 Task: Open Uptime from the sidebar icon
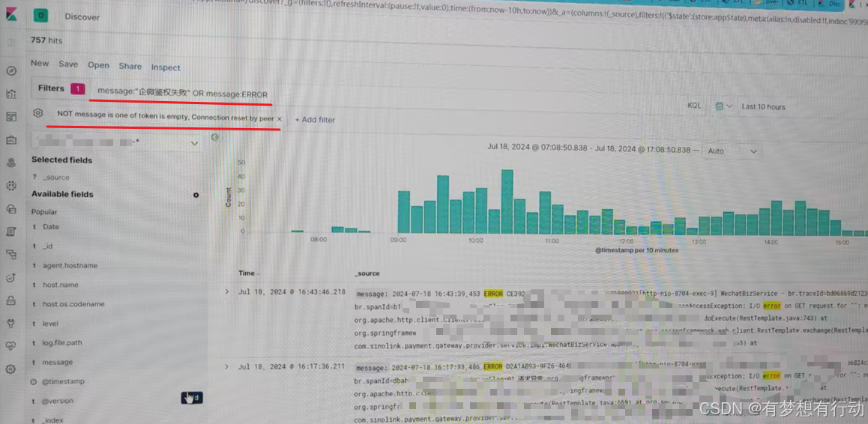(11, 277)
